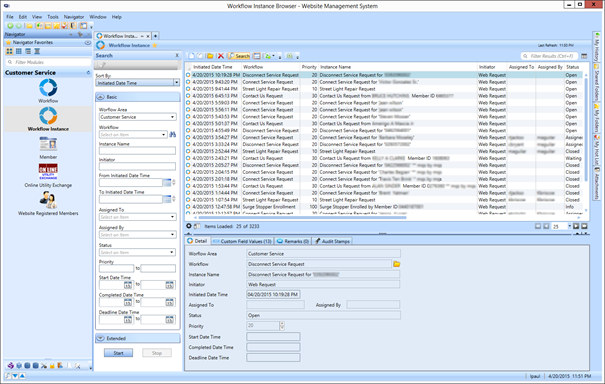
Task: Open the Status dropdown in search panel
Action: click(x=172, y=252)
